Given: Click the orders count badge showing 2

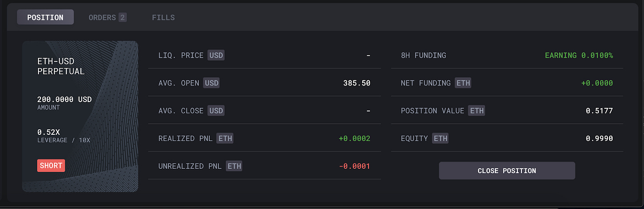Looking at the screenshot, I should pyautogui.click(x=122, y=18).
